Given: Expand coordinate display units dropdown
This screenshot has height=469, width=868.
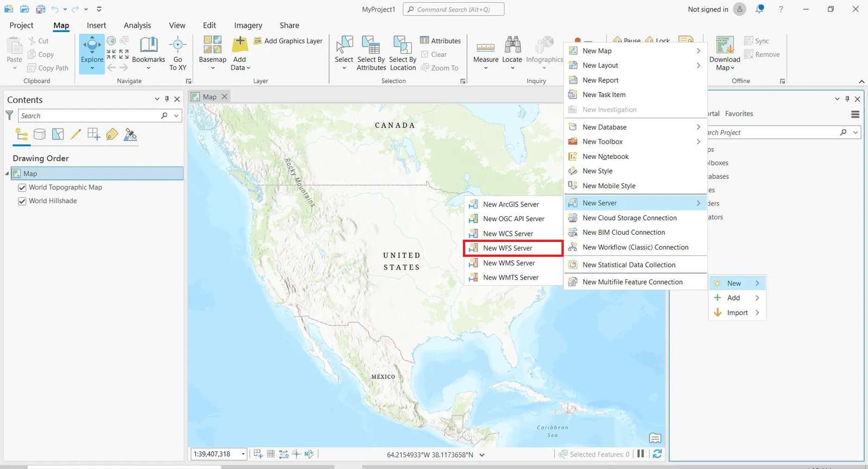Looking at the screenshot, I should (482, 455).
